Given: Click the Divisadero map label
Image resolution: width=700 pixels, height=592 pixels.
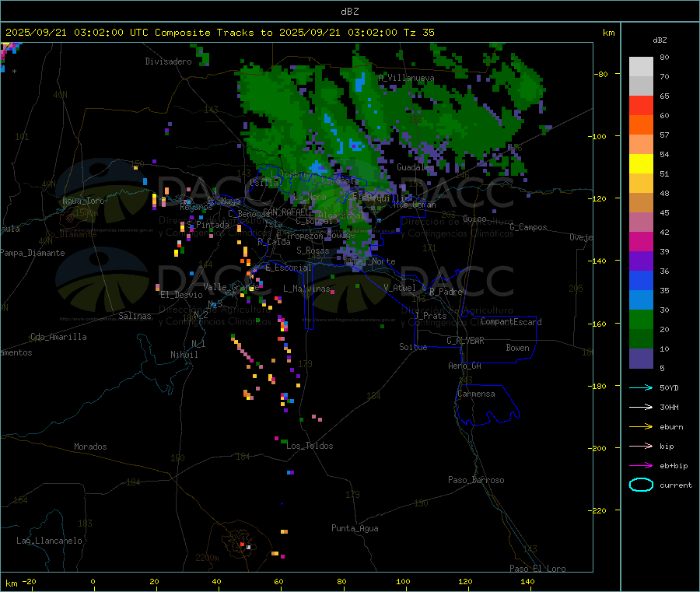Looking at the screenshot, I should point(168,61).
